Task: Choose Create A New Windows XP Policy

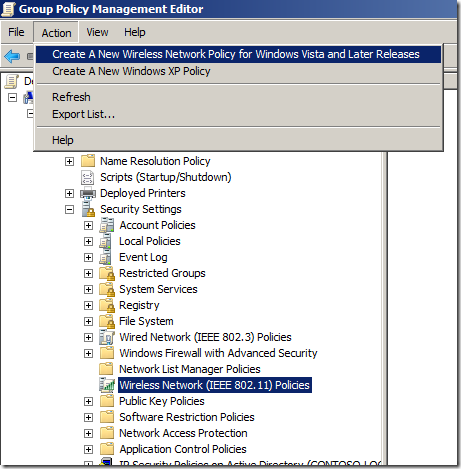Action: (238, 71)
